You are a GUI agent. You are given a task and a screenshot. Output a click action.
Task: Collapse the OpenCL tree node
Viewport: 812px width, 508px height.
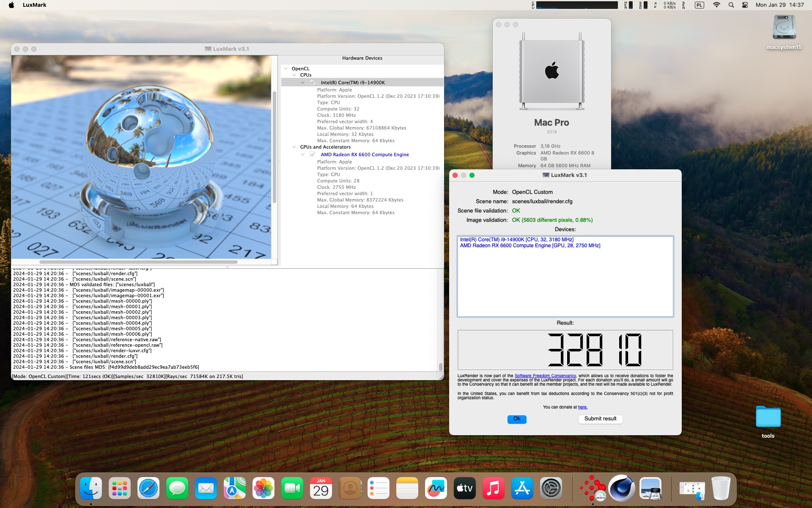(x=286, y=69)
